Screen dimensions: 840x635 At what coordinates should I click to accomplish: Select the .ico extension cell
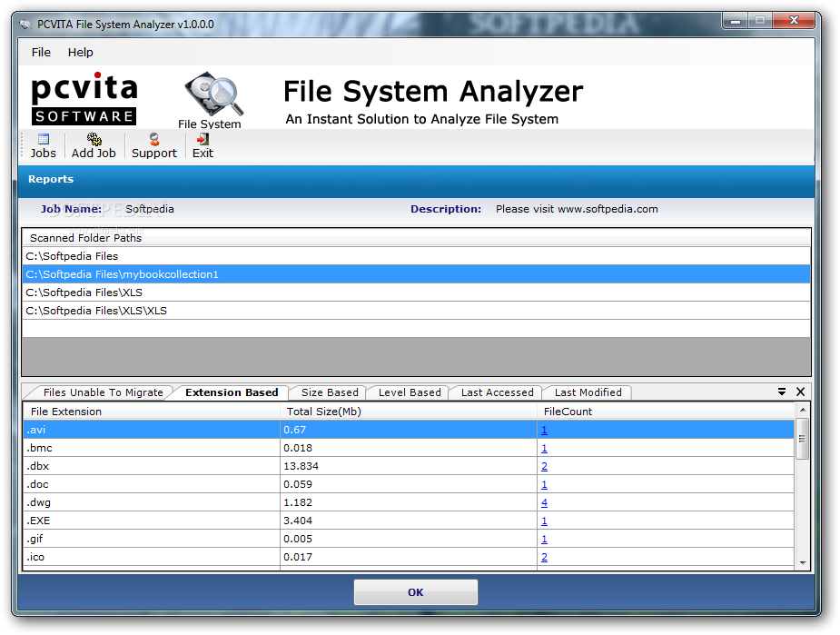pyautogui.click(x=152, y=557)
